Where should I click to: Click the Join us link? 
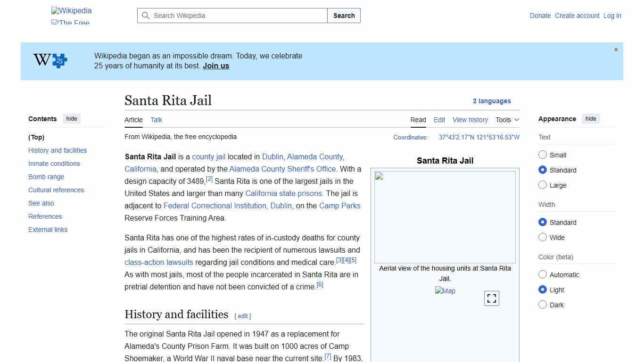coord(215,66)
